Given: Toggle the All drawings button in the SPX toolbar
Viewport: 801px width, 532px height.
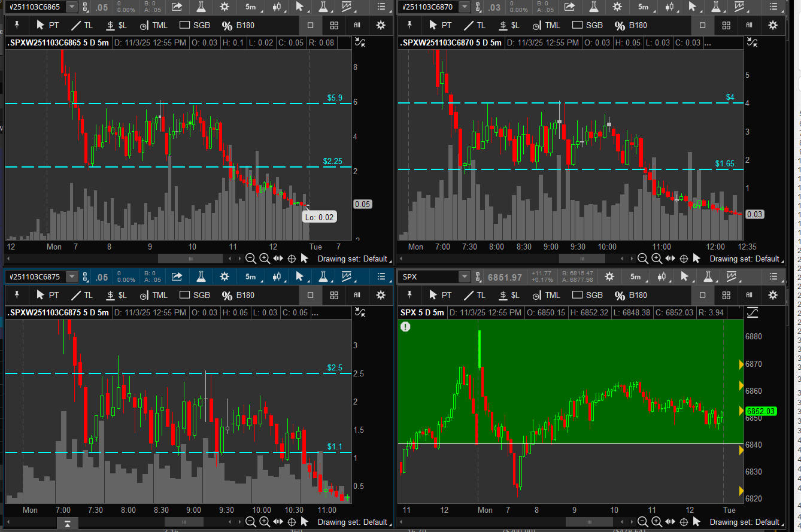Looking at the screenshot, I should tap(749, 295).
